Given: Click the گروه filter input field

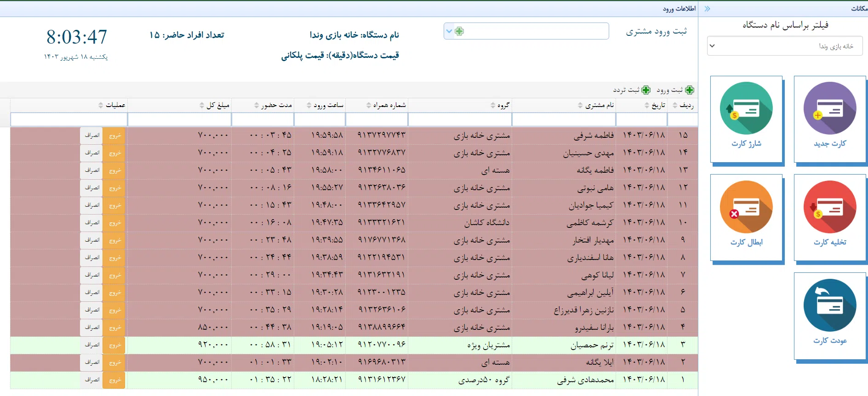Looking at the screenshot, I should pyautogui.click(x=460, y=119).
